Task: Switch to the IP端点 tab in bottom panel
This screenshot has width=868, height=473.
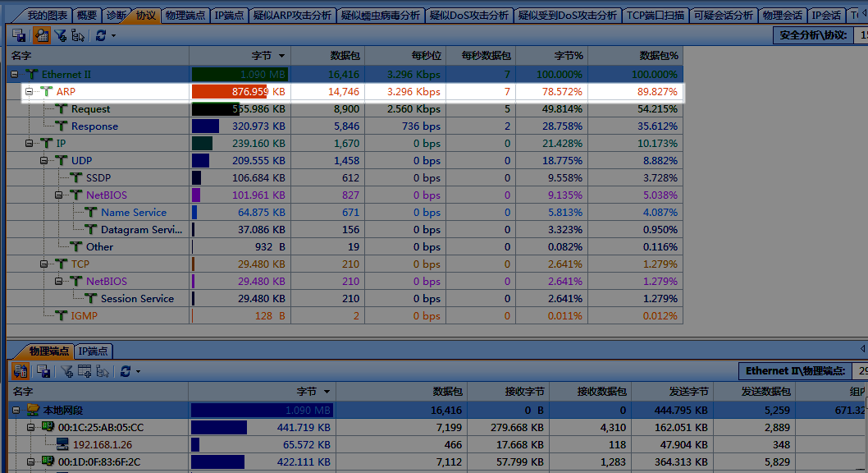Action: click(x=94, y=351)
